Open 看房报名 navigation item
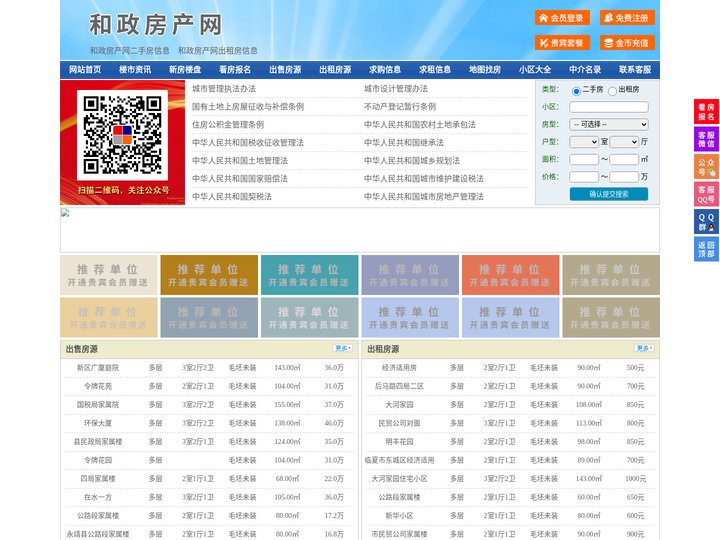Screen dimensions: 720x540 [x=235, y=70]
